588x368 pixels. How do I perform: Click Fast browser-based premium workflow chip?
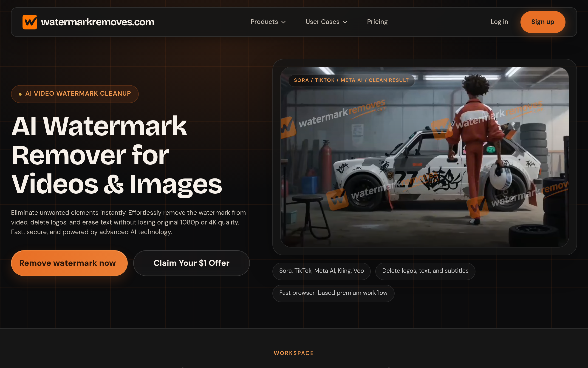[333, 293]
